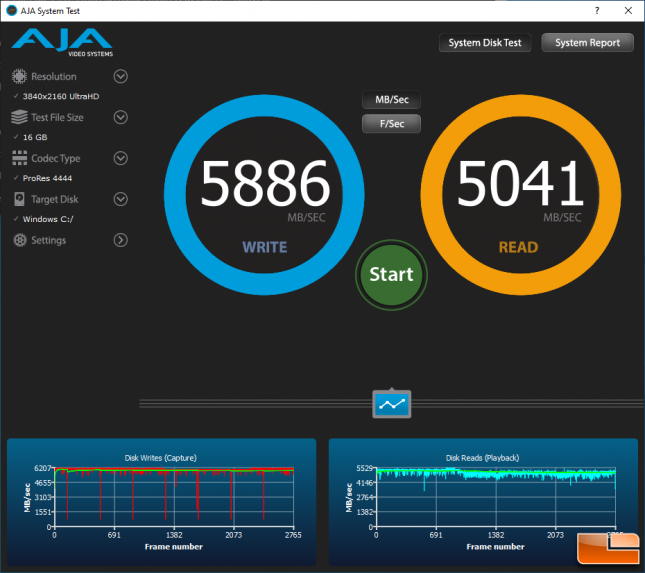The height and width of the screenshot is (573, 645).
Task: Click the READ label in orange gauge
Action: (518, 247)
